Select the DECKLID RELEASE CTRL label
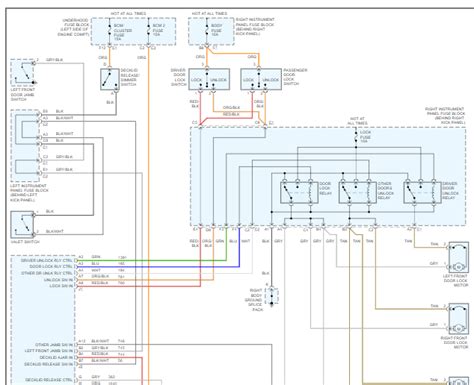Screen dimensions: 474x385 (49, 380)
